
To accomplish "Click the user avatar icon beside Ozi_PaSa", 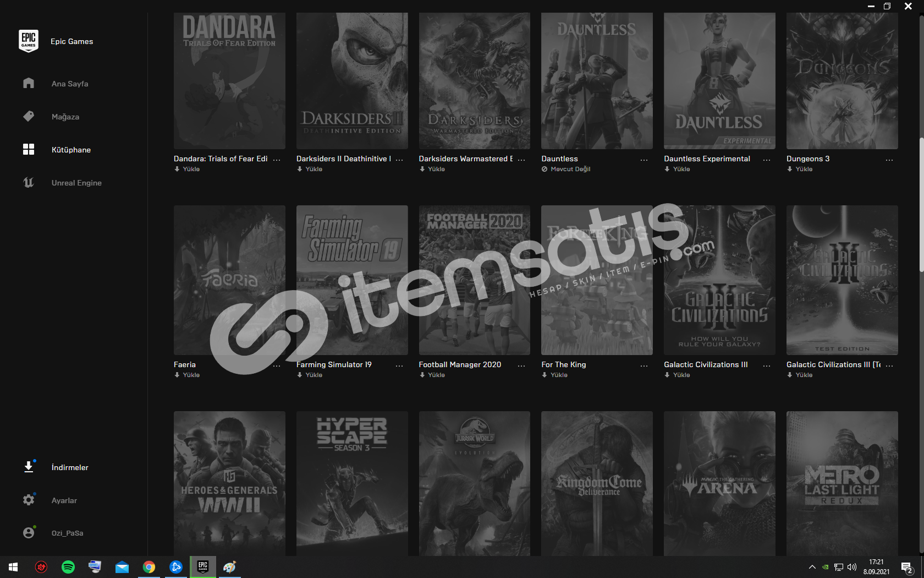I will point(29,533).
